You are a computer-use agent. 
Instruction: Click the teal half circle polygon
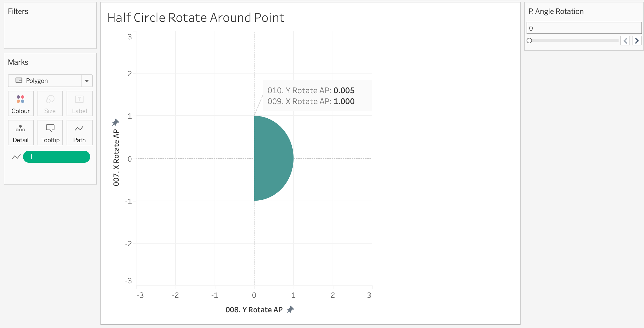coord(270,158)
